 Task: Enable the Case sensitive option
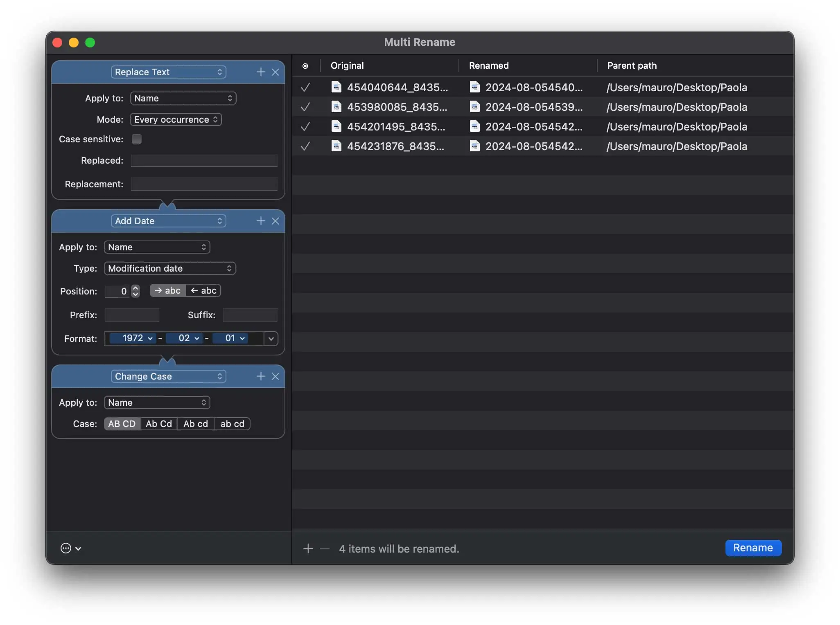[x=136, y=139]
